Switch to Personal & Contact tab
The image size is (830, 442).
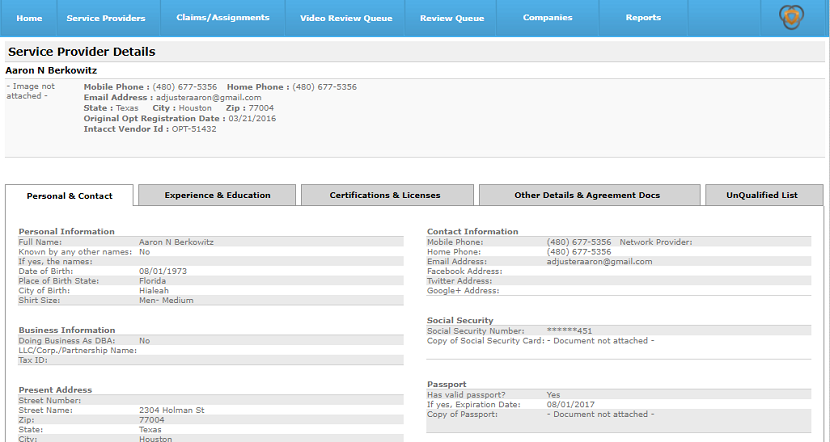click(x=69, y=196)
